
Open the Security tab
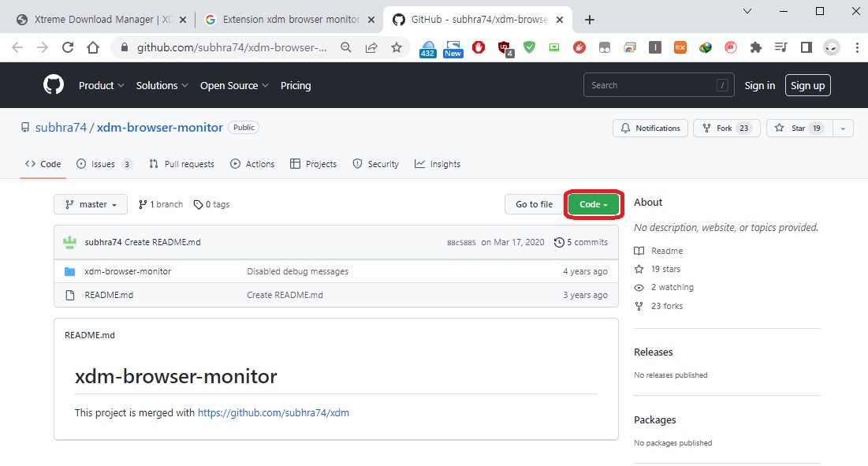pyautogui.click(x=376, y=164)
